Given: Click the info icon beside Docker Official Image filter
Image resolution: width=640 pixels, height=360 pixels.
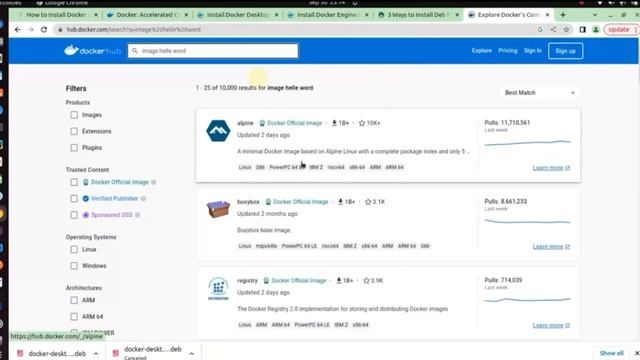Looking at the screenshot, I should pos(154,182).
